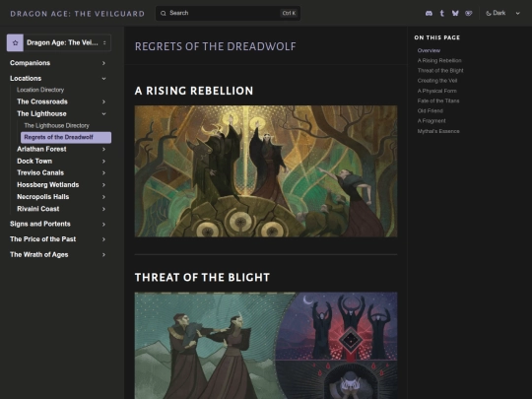Expand The Crossroads chevron
Viewport: 532px width, 399px height.
tap(103, 101)
